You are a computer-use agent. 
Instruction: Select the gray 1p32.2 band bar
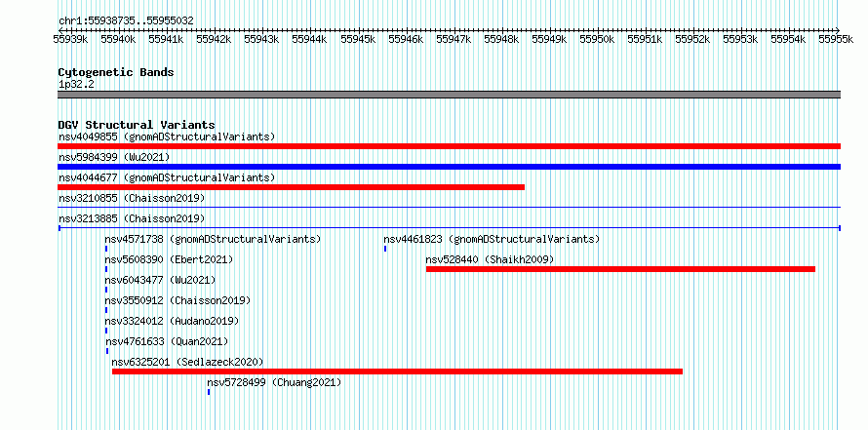coord(449,95)
